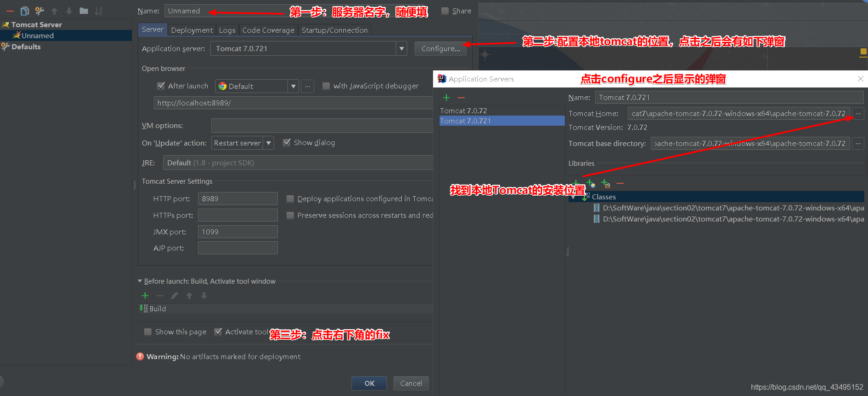868x396 pixels.
Task: Create new folder with the folder icon
Action: 84,11
